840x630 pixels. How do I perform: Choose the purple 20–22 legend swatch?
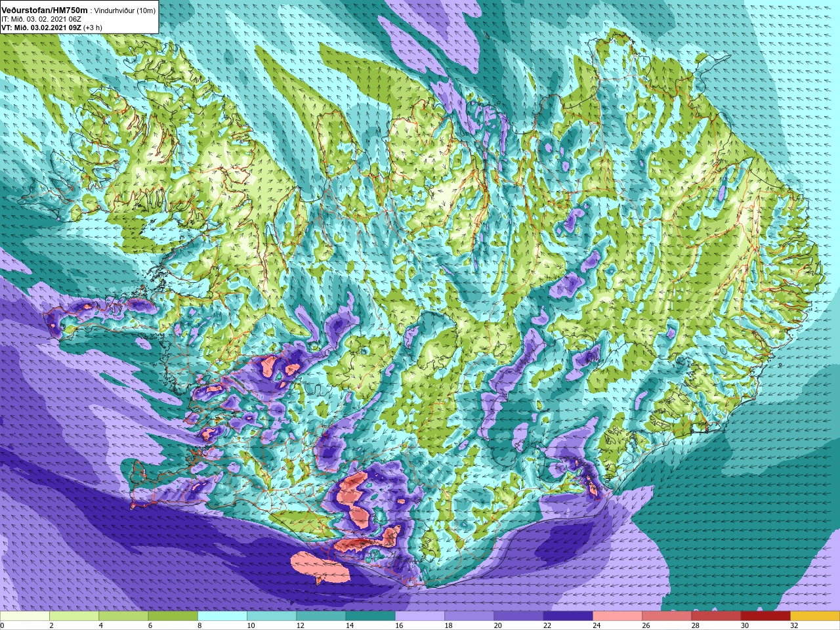coord(518,616)
